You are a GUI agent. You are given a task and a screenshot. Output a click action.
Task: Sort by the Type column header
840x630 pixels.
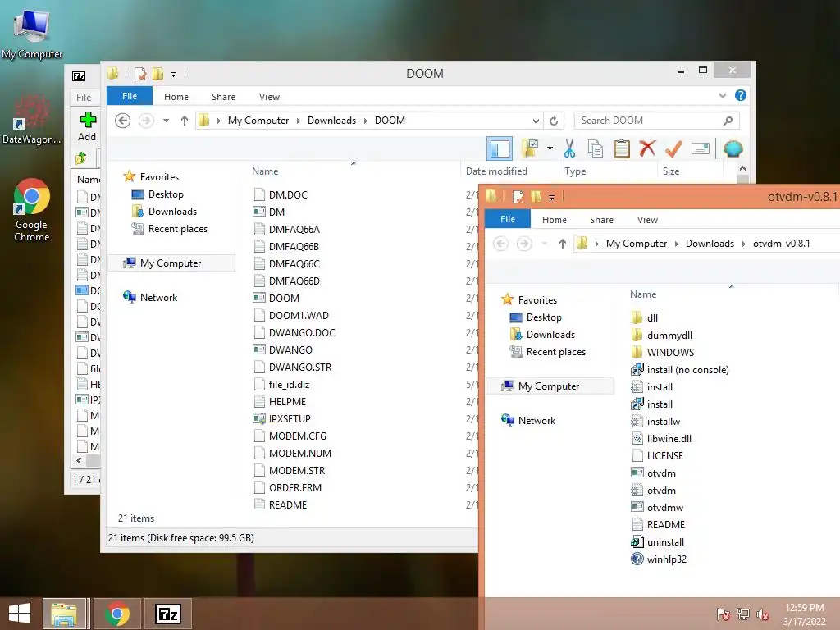575,171
